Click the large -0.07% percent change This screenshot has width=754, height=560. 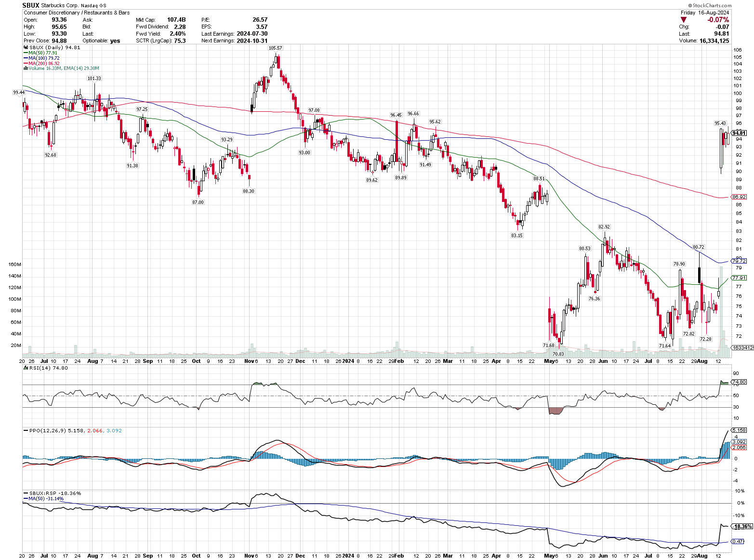click(x=718, y=20)
